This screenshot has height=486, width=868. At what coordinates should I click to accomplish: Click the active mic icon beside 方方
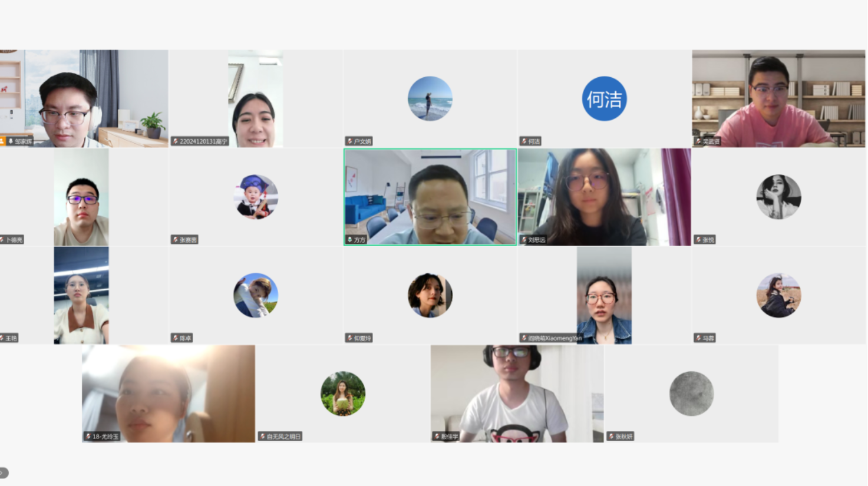click(x=350, y=240)
